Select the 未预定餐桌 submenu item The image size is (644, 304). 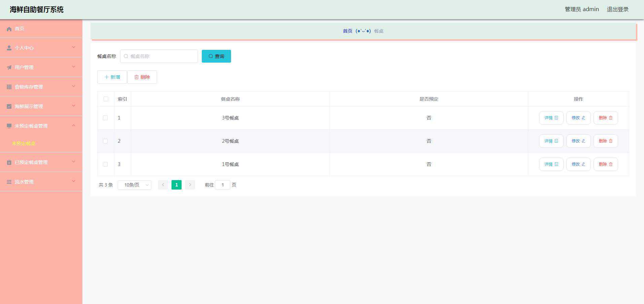(24, 143)
